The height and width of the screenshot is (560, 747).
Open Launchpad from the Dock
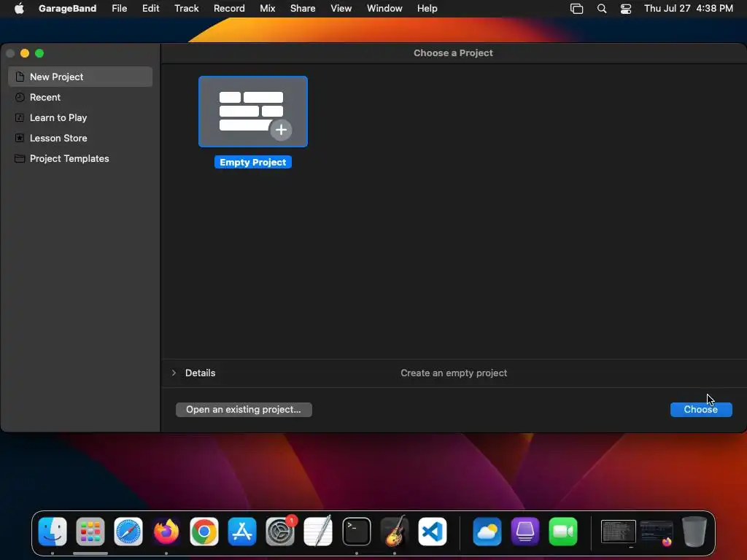[x=90, y=532]
